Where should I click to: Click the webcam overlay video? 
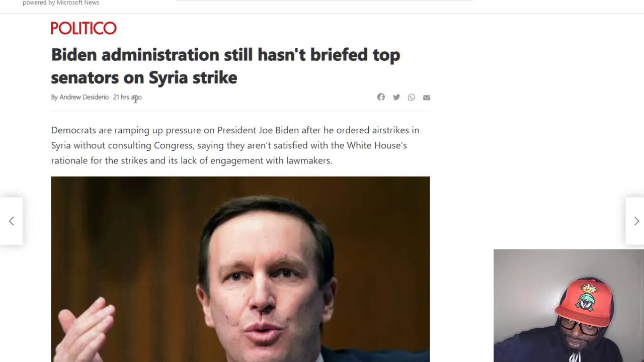pos(569,306)
